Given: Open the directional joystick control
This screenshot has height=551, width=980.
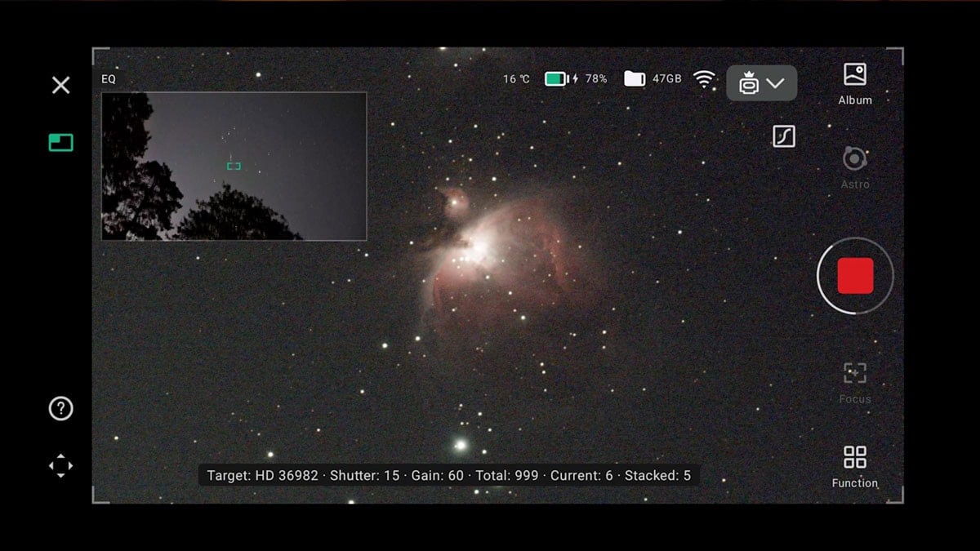Looking at the screenshot, I should pyautogui.click(x=61, y=466).
